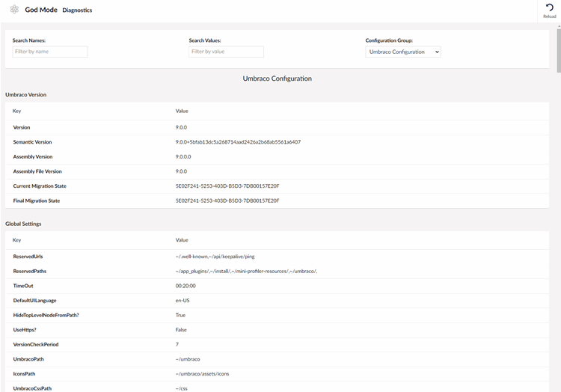Open the Diagnostics header item
The width and height of the screenshot is (561, 392).
coord(77,10)
